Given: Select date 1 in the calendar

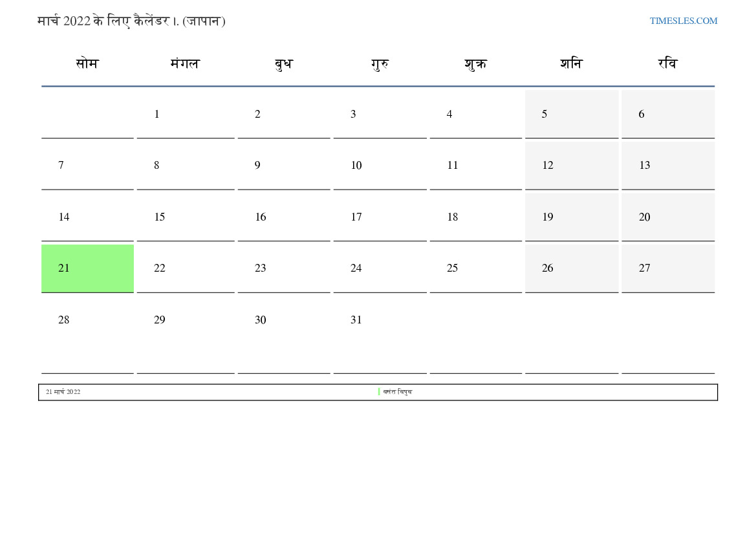Looking at the screenshot, I should [x=157, y=115].
